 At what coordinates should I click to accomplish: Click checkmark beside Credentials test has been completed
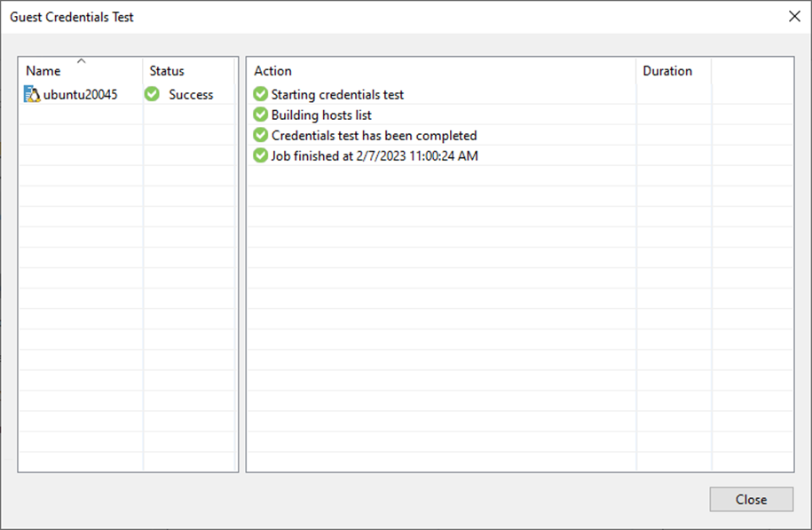point(260,135)
